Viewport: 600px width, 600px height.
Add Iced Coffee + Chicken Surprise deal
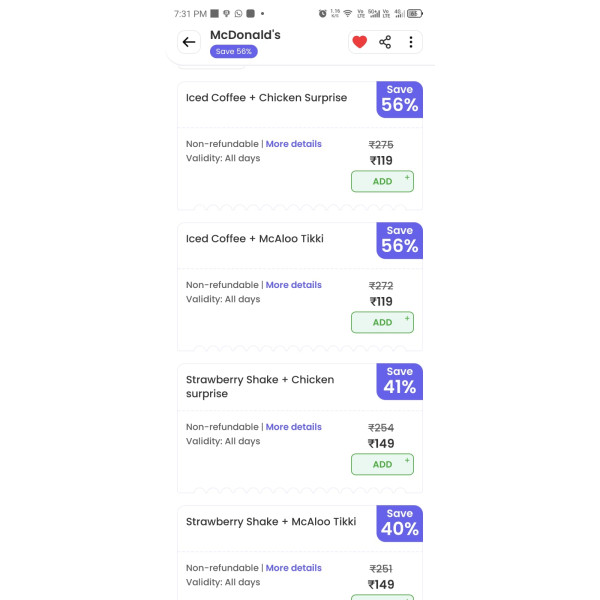point(382,181)
